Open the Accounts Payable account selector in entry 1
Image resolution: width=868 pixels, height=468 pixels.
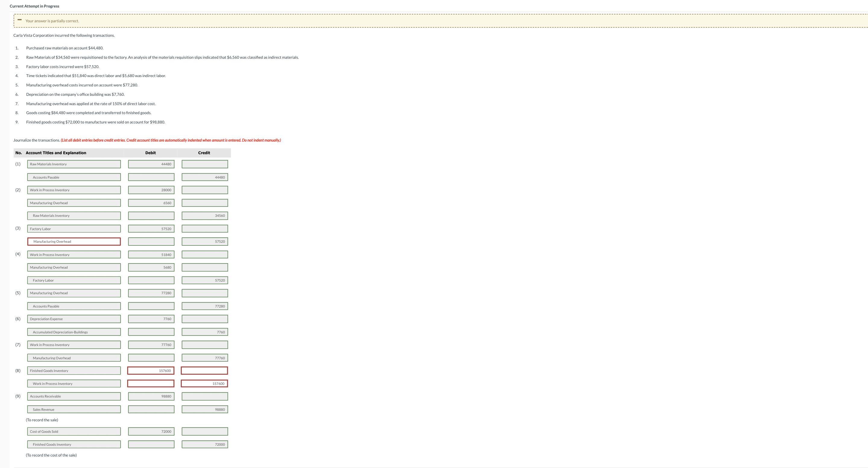(x=74, y=177)
